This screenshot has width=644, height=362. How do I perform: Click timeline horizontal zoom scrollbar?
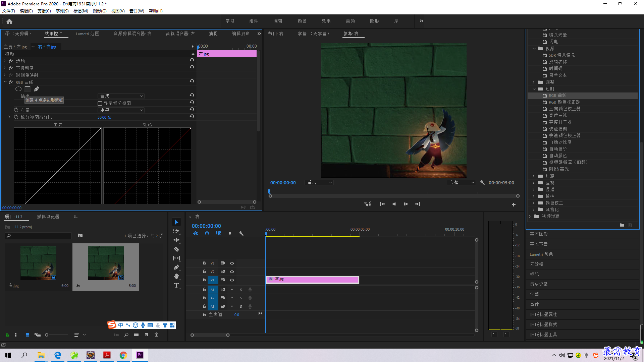click(x=210, y=335)
